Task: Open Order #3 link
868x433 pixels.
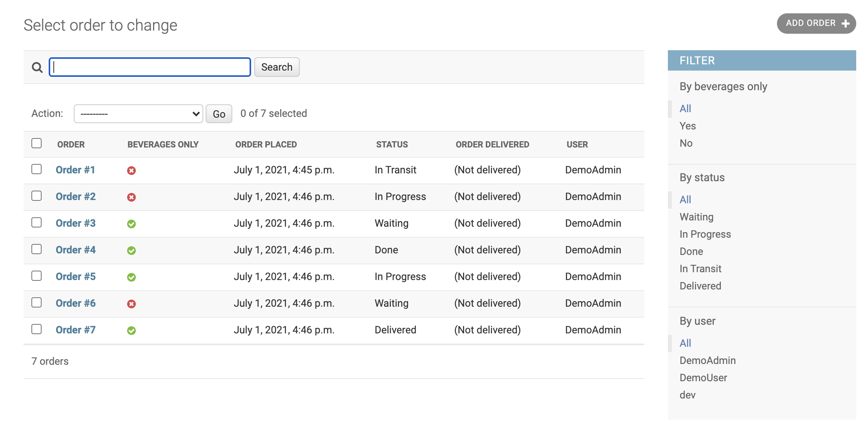Action: (76, 223)
